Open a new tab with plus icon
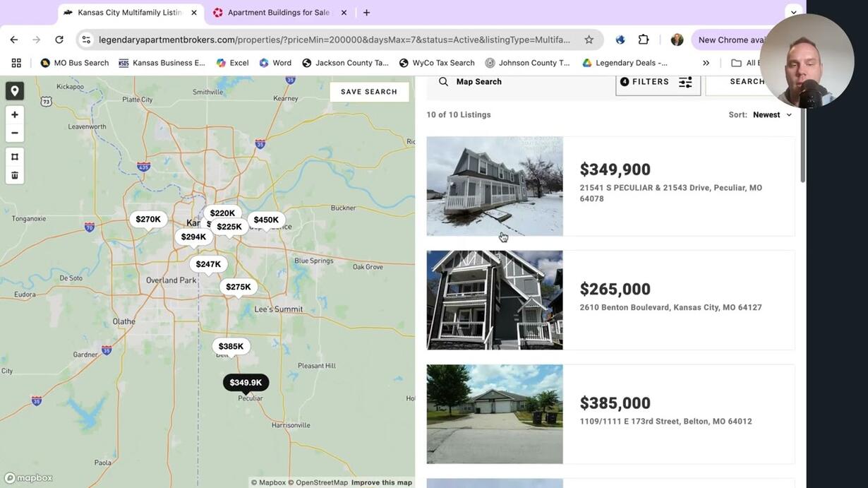 (366, 13)
